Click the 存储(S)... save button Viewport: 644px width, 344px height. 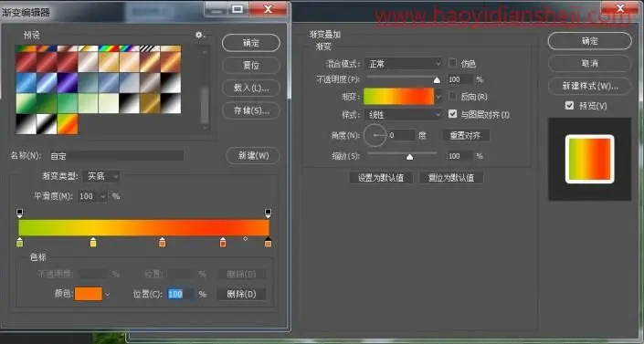tap(251, 110)
